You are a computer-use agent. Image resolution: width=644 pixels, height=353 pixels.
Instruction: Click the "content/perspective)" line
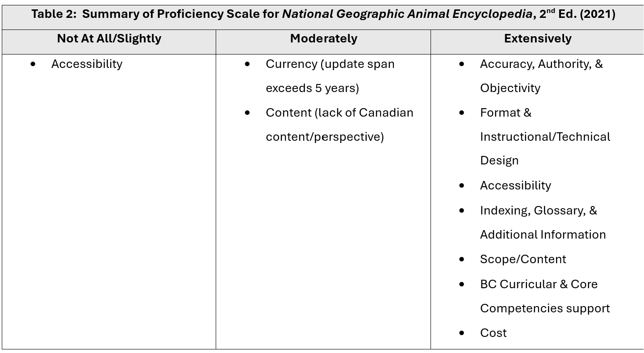(325, 137)
